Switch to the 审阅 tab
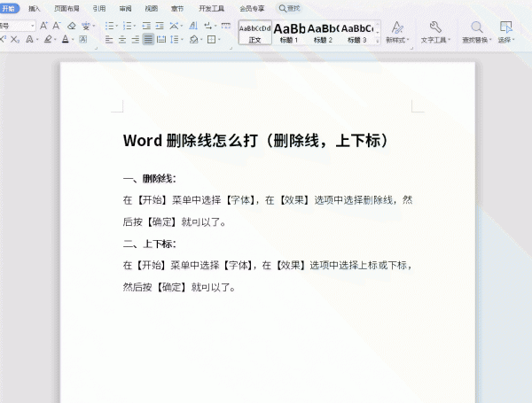532x403 pixels. [125, 9]
